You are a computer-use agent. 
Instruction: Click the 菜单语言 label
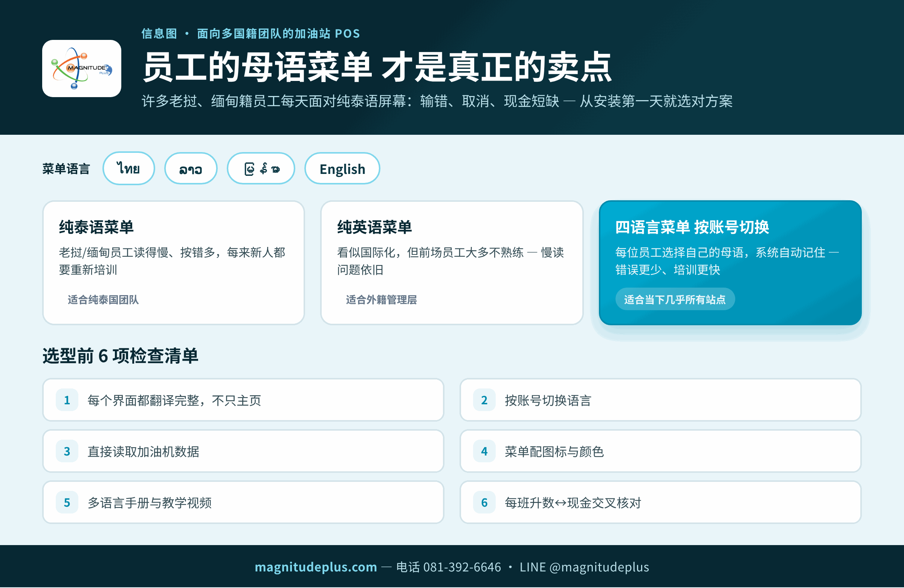point(66,169)
